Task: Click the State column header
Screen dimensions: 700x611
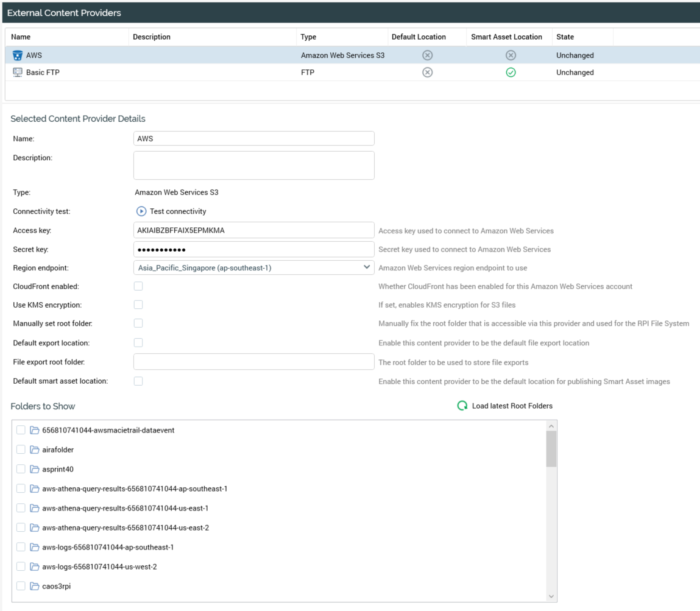Action: (x=565, y=37)
